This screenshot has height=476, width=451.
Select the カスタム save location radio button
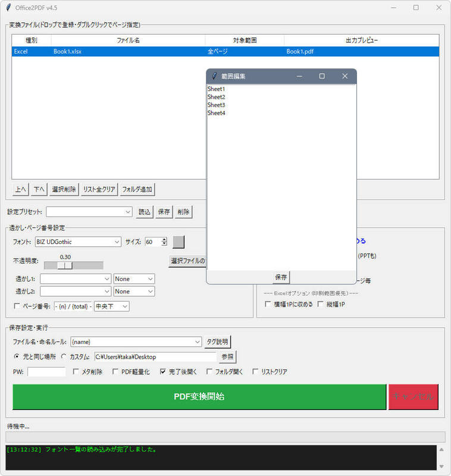point(64,357)
